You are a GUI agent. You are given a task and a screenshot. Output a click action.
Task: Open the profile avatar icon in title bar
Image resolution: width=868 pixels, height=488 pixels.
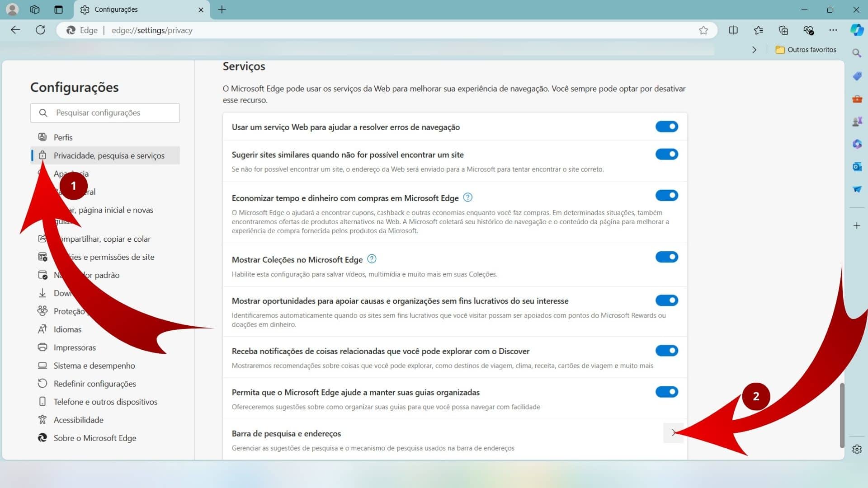pos(13,9)
